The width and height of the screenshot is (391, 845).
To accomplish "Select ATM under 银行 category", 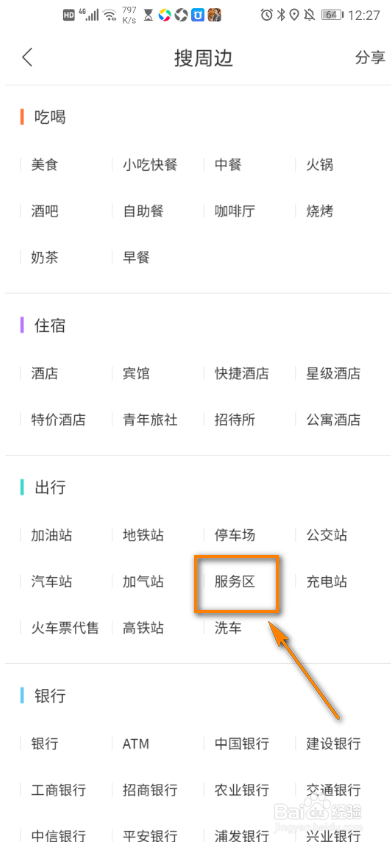I will tap(136, 744).
